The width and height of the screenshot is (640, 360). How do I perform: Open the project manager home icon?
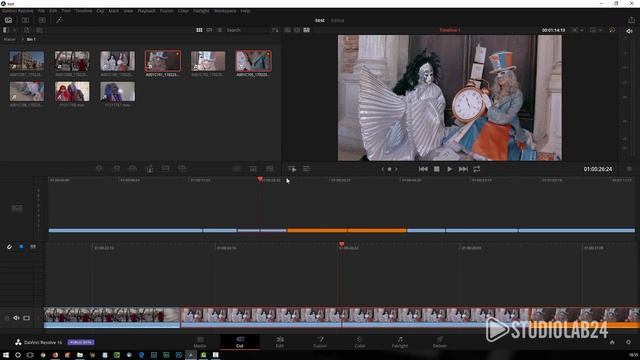coord(612,342)
